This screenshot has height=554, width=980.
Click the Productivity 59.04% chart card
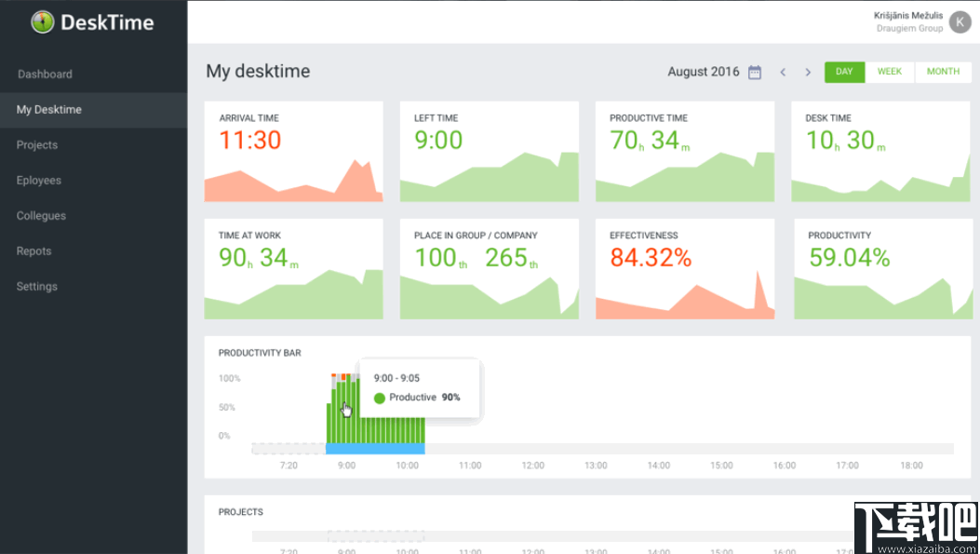pyautogui.click(x=883, y=269)
